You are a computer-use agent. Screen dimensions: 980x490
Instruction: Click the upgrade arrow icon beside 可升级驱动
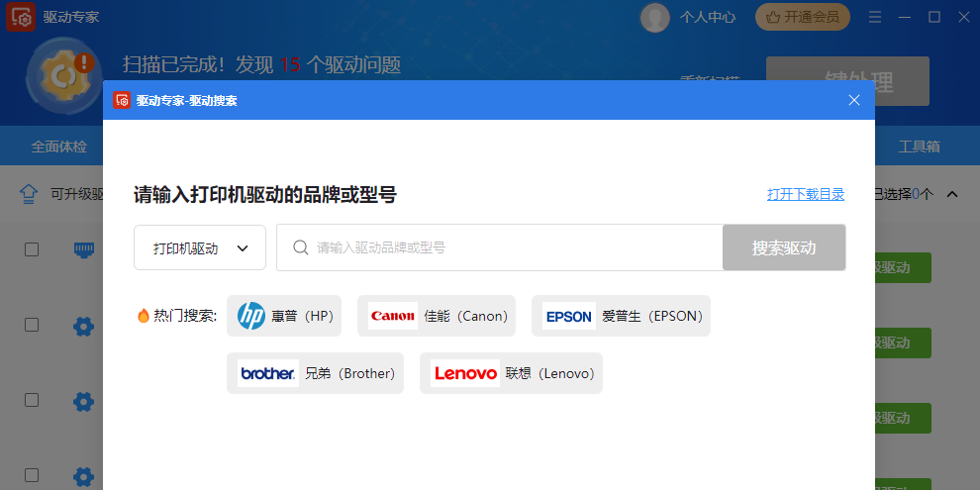[29, 194]
